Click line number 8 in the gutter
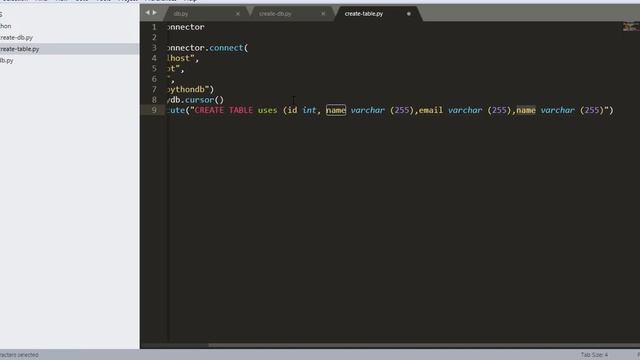 [x=154, y=100]
